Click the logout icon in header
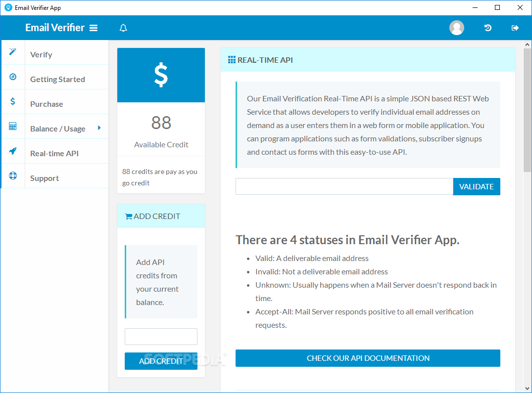 (x=515, y=28)
